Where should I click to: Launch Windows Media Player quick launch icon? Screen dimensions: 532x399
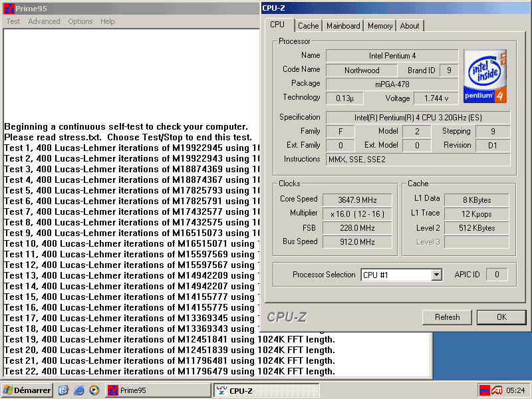click(94, 390)
